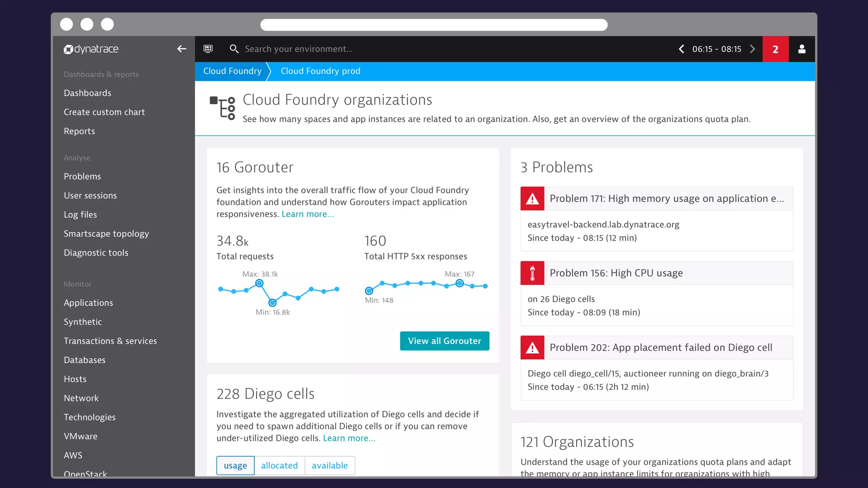Go to the previous timeframe with the left chevron
The width and height of the screenshot is (868, 488).
coord(681,49)
